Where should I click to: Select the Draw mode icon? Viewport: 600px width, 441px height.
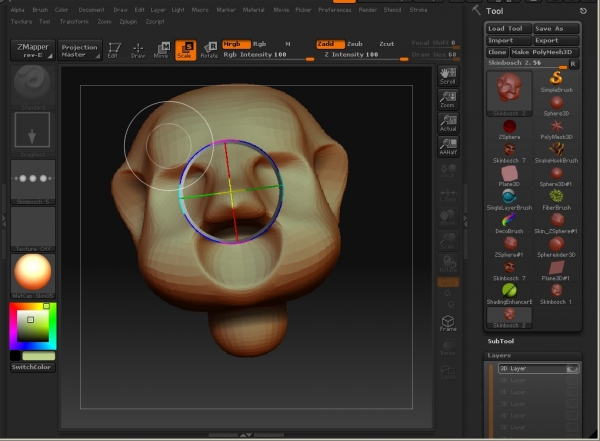point(138,50)
